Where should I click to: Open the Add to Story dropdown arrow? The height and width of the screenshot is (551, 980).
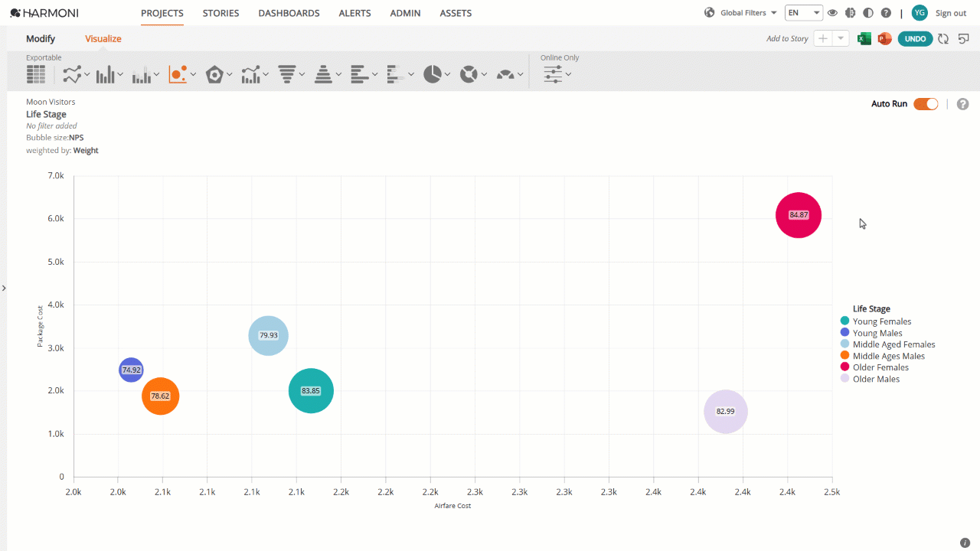841,38
